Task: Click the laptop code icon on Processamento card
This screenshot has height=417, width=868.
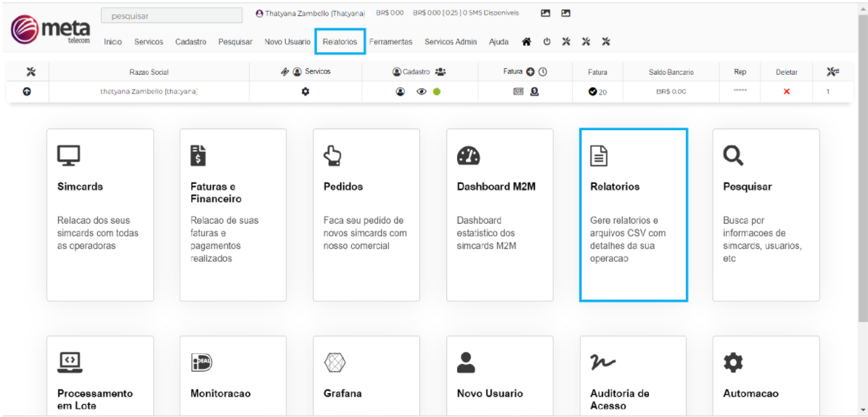Action: pyautogui.click(x=70, y=363)
